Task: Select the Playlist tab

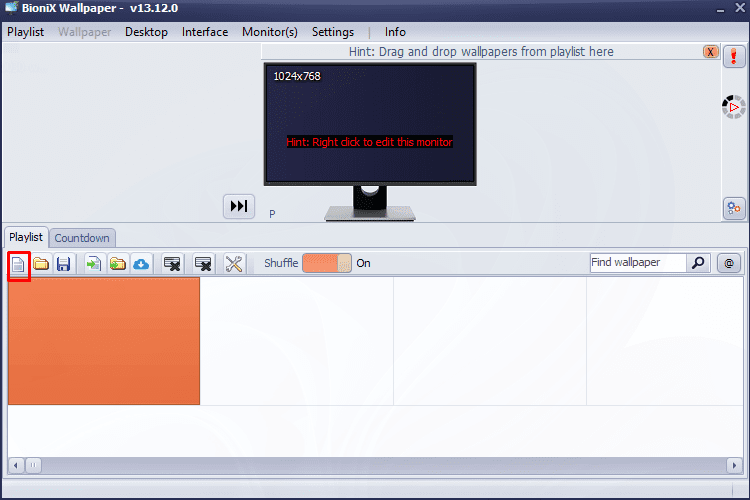Action: click(x=26, y=237)
